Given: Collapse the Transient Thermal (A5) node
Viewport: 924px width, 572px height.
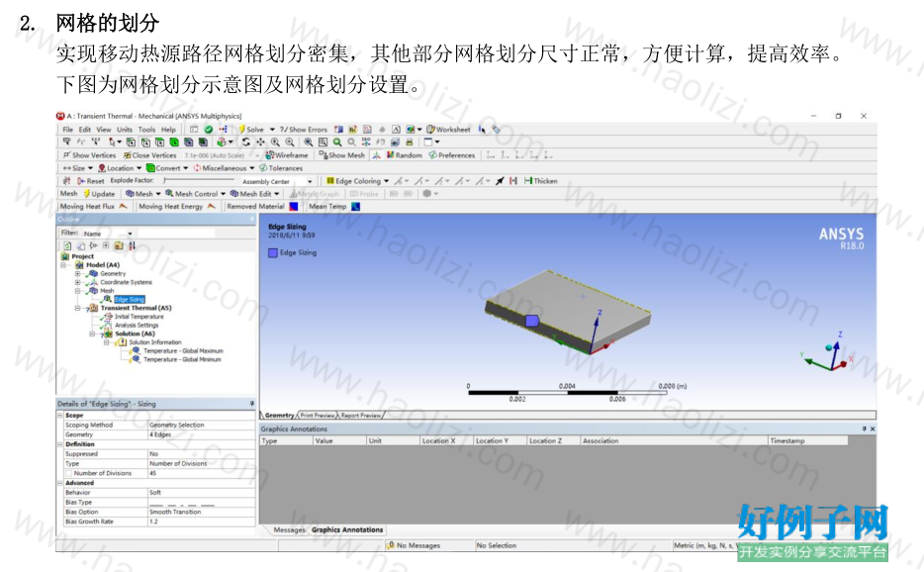Looking at the screenshot, I should pos(77,308).
